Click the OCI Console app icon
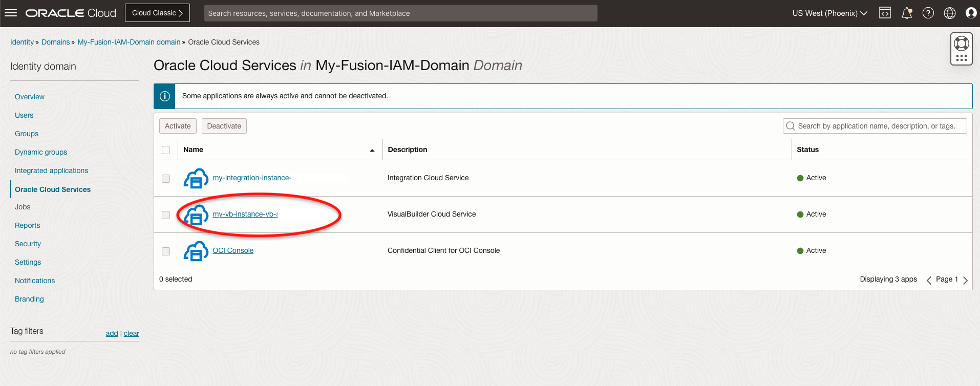 pyautogui.click(x=196, y=251)
